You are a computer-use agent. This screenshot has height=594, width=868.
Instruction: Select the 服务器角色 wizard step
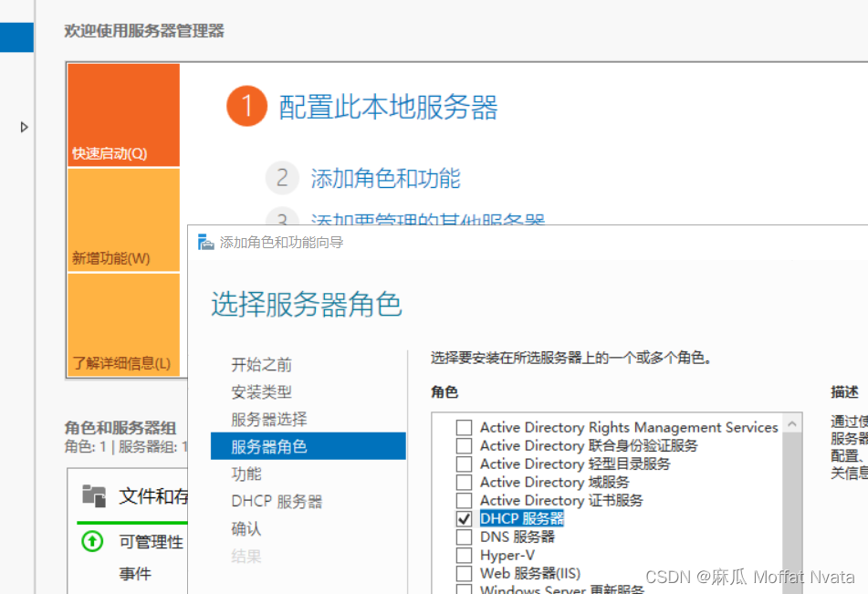tap(309, 446)
